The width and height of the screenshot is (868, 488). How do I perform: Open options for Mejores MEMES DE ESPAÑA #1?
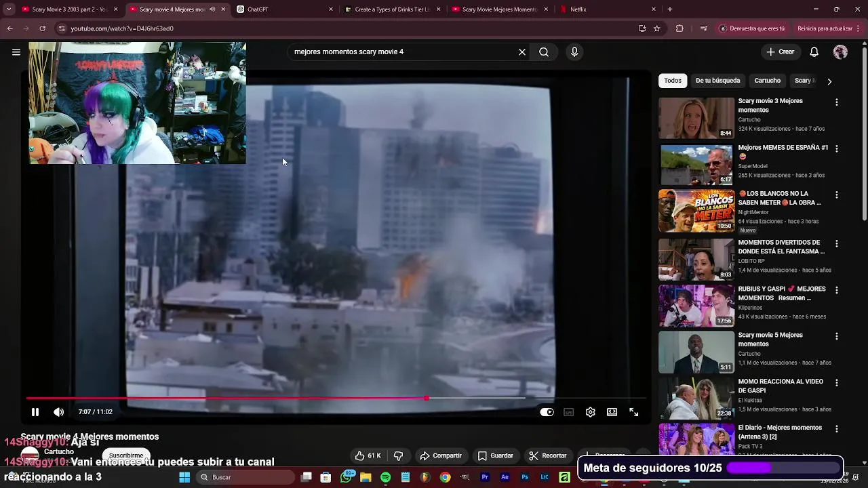tap(836, 148)
